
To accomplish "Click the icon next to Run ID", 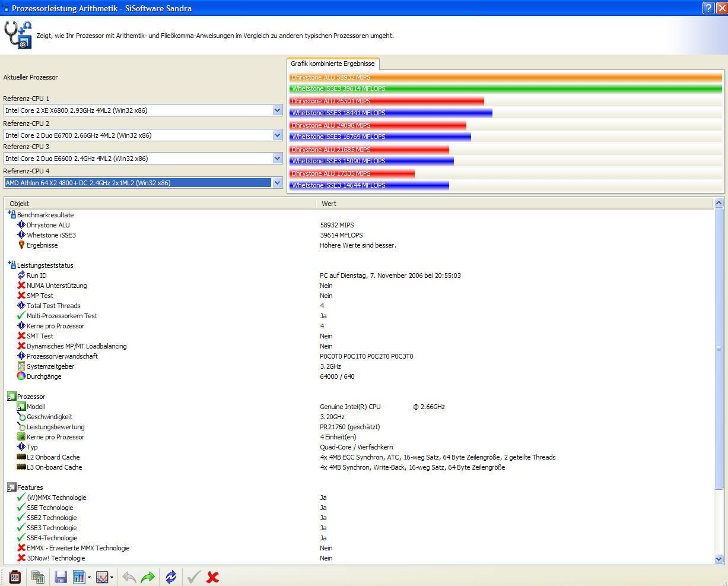I will [21, 275].
